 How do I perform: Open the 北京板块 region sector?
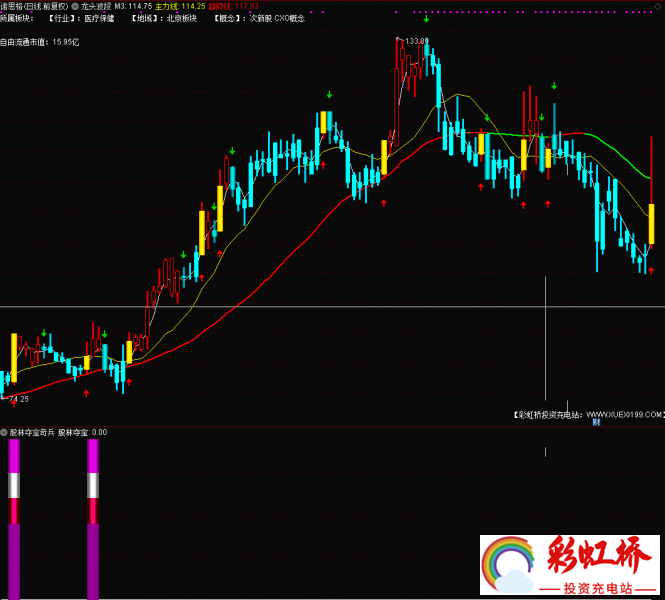tap(180, 18)
